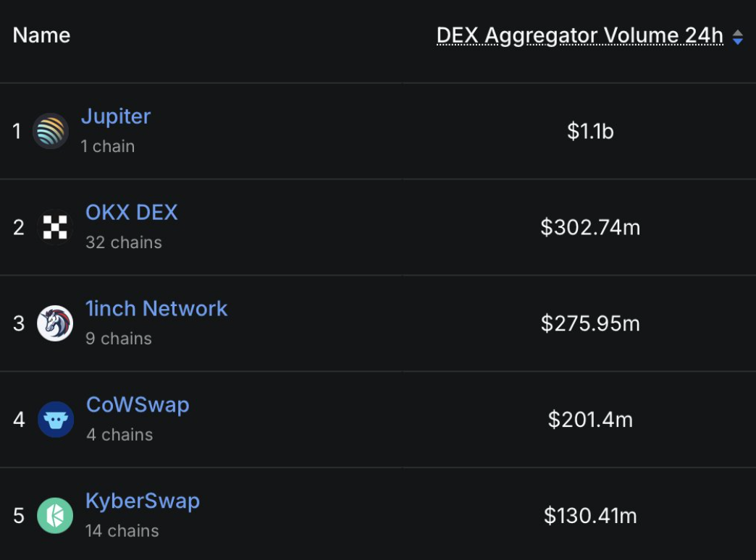Open the Jupiter protocol link

pos(116,116)
